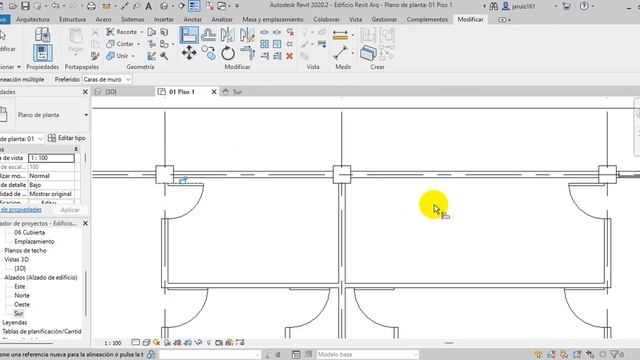The image size is (640, 360).
Task: Activate the Copy tool icon
Action: pyautogui.click(x=208, y=53)
